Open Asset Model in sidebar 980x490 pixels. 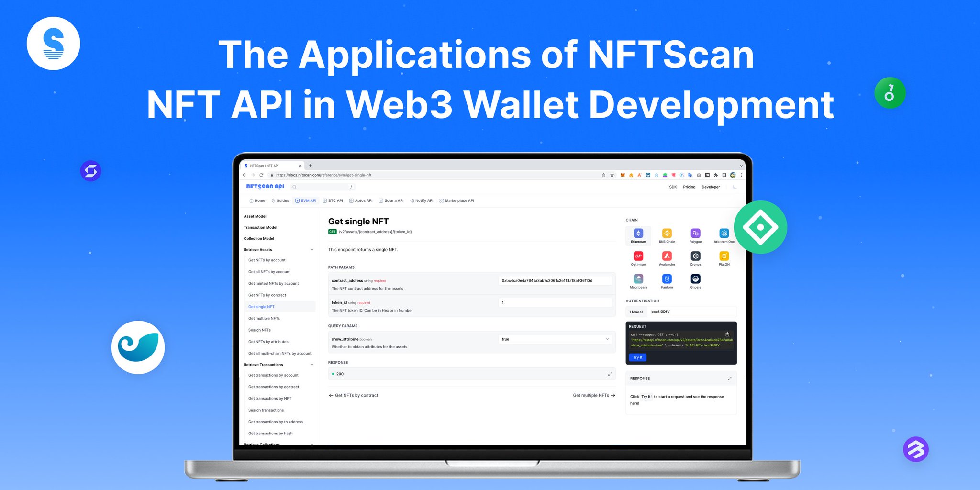click(255, 216)
